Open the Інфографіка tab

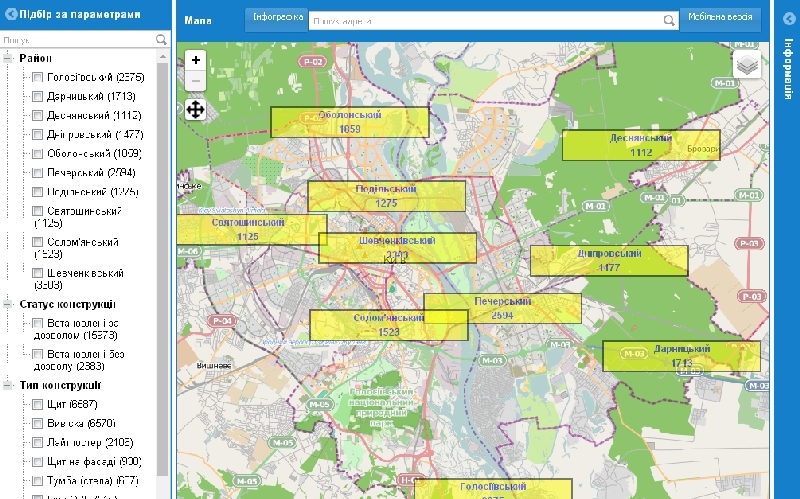(x=277, y=19)
